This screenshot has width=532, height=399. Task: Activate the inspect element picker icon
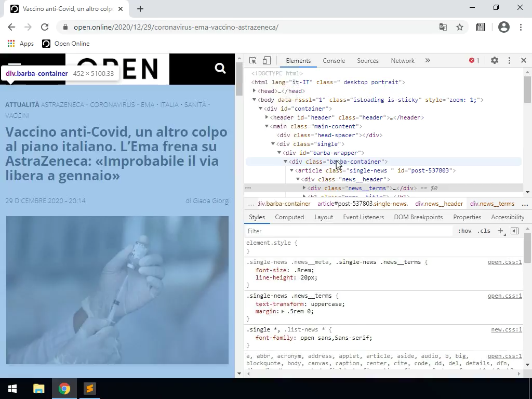click(x=253, y=60)
